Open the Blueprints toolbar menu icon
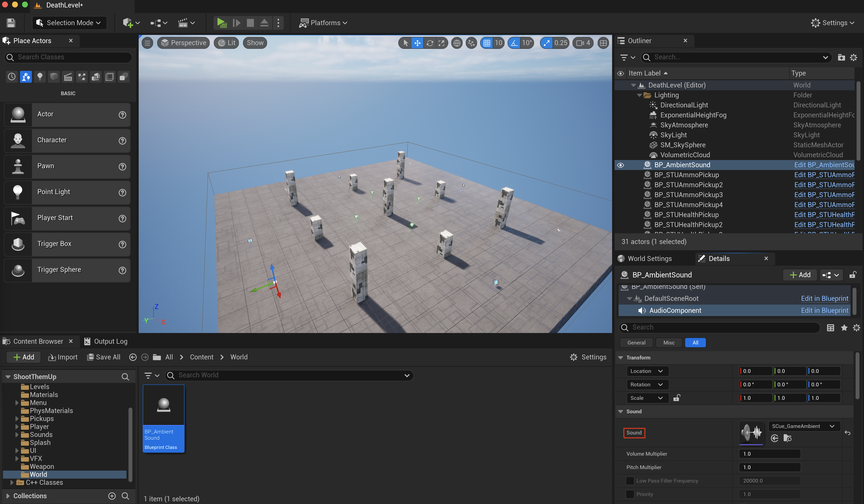The width and height of the screenshot is (864, 504). pyautogui.click(x=158, y=23)
